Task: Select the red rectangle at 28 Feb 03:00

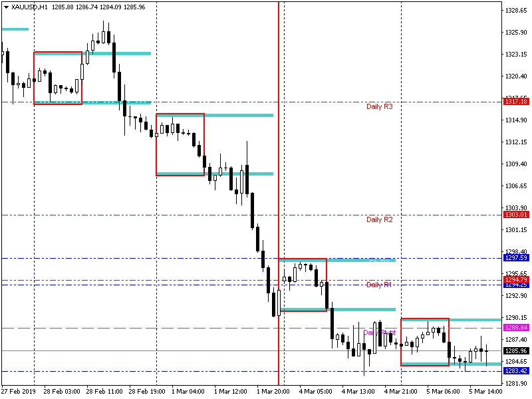Action: [x=58, y=52]
